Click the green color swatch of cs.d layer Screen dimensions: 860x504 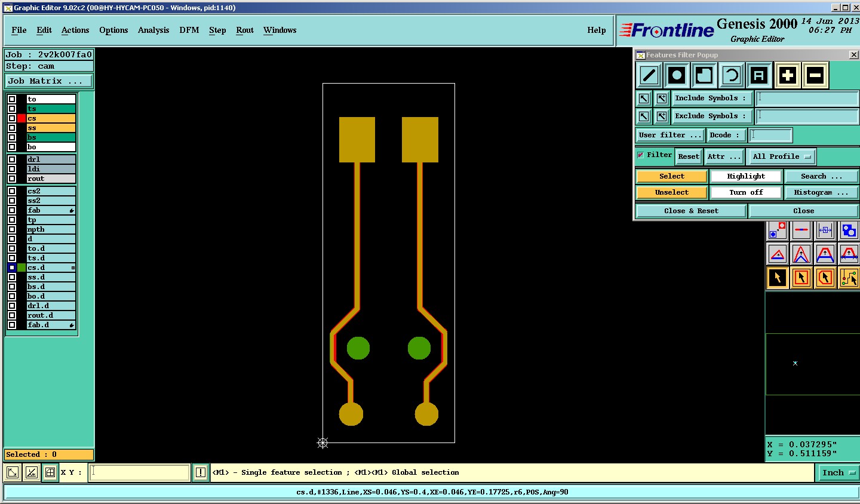[21, 268]
